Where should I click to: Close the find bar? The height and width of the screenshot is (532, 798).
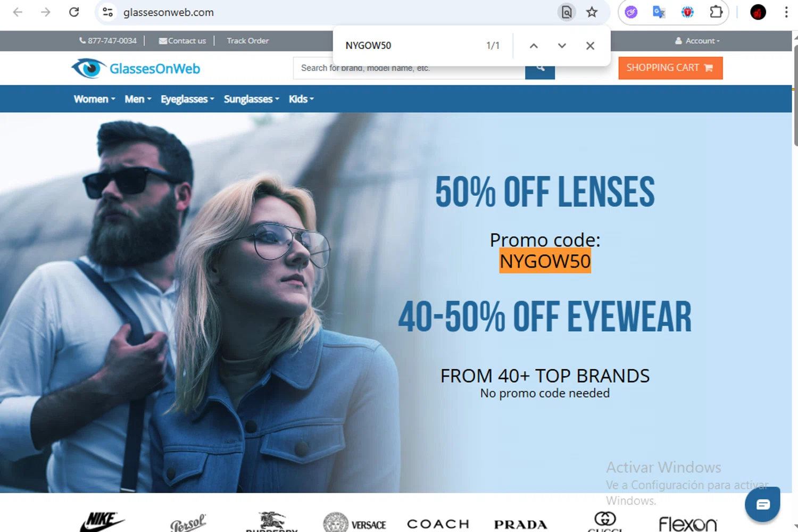point(590,46)
